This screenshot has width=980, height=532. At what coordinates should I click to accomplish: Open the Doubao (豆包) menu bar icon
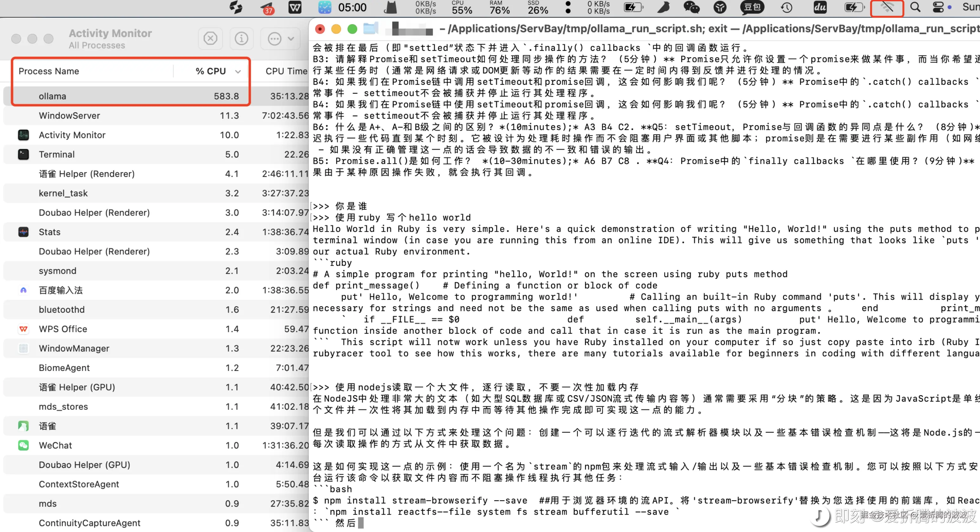click(752, 7)
